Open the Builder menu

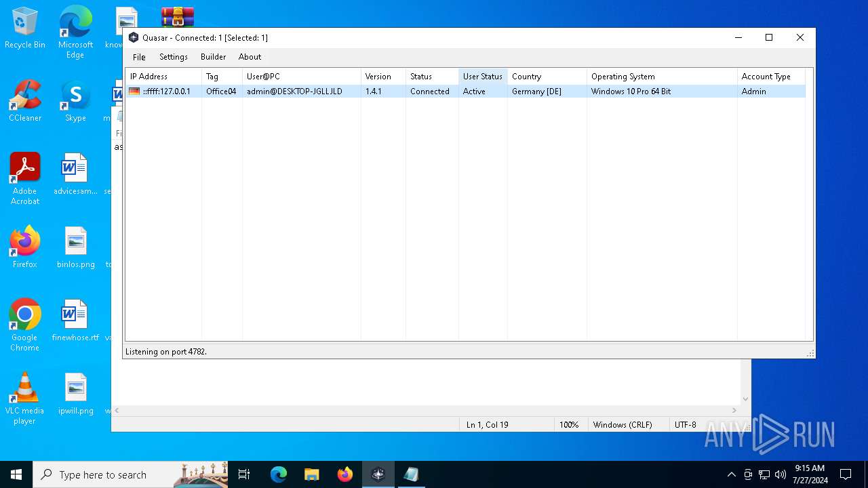(x=213, y=57)
